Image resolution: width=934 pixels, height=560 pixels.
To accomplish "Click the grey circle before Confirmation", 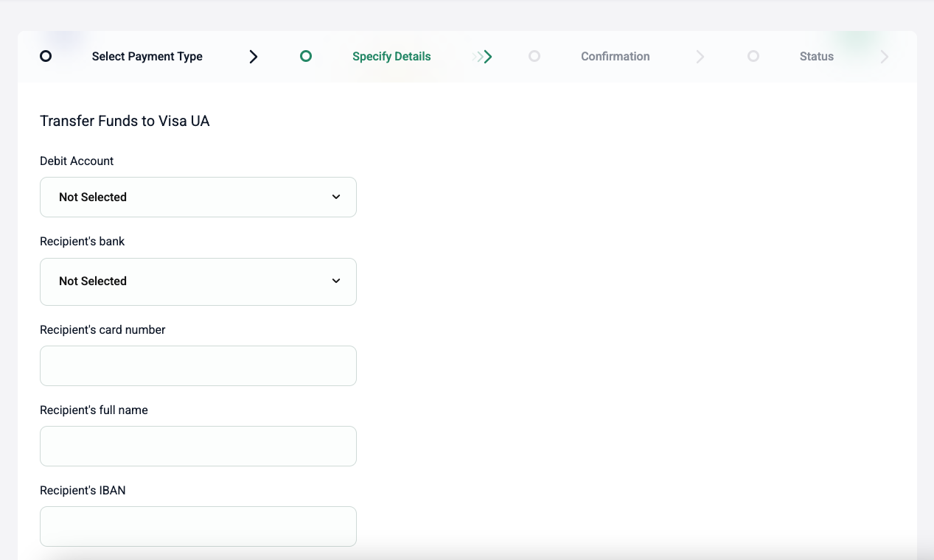I will 534,56.
